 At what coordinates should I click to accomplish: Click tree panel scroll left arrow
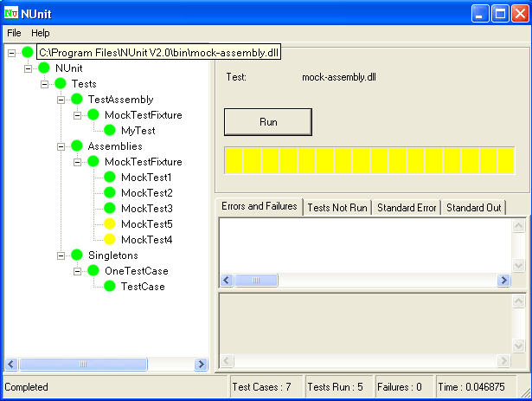click(x=11, y=365)
